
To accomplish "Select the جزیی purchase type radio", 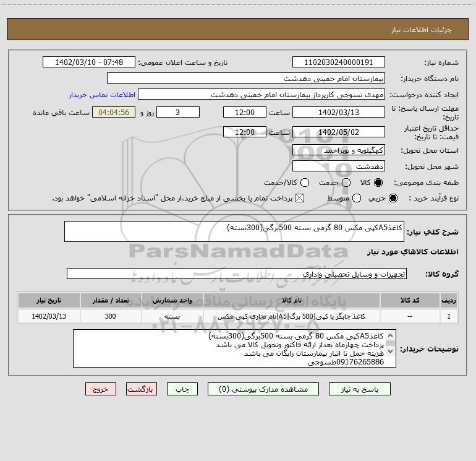I will click(393, 198).
